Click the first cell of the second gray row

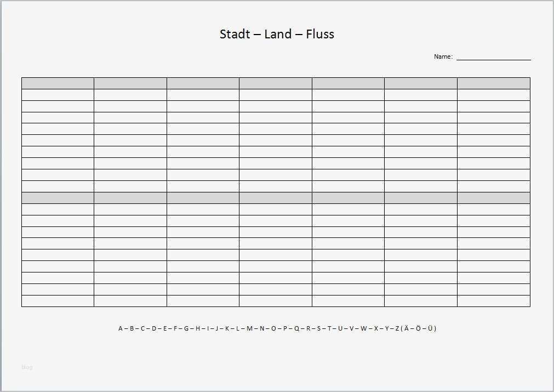58,198
